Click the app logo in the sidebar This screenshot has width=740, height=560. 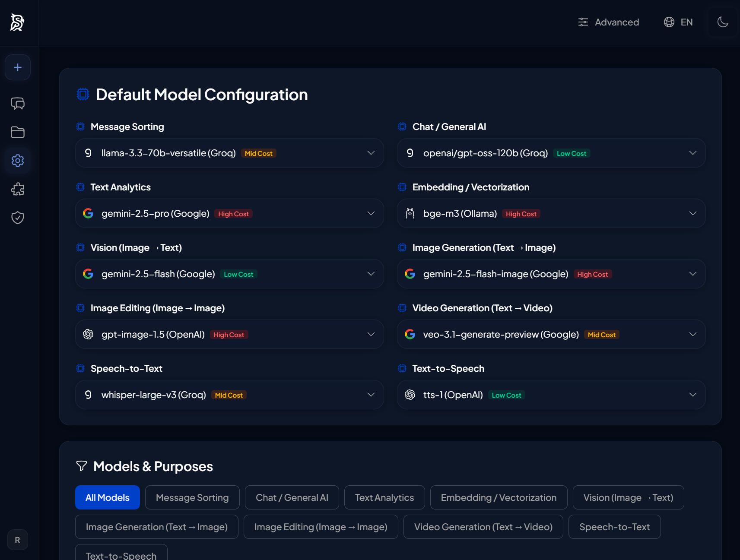(x=17, y=22)
